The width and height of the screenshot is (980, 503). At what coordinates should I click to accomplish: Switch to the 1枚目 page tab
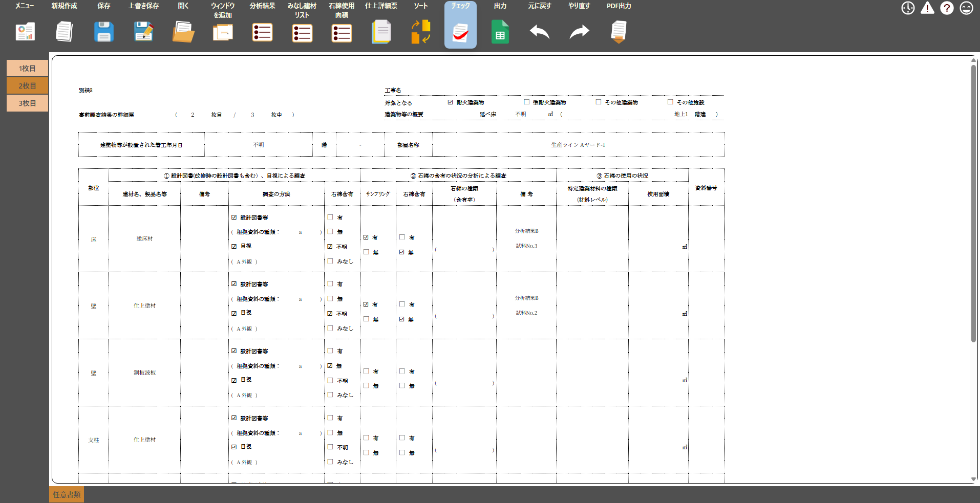(x=27, y=68)
